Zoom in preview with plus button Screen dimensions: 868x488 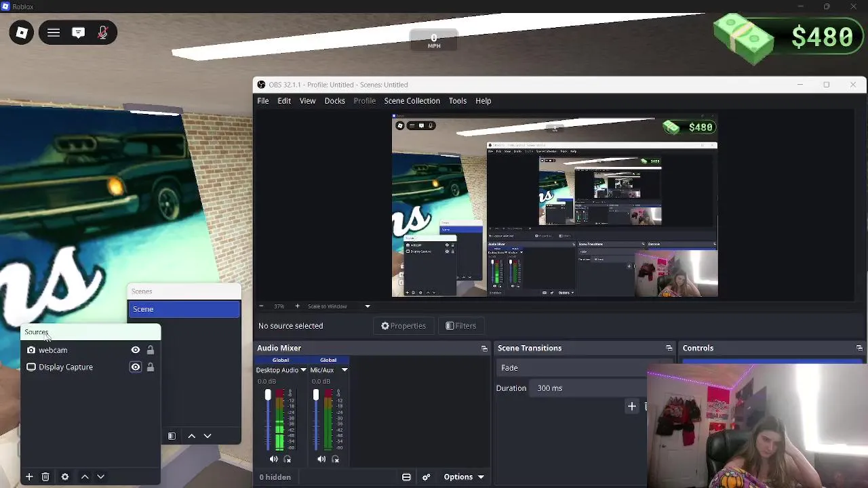click(x=297, y=306)
